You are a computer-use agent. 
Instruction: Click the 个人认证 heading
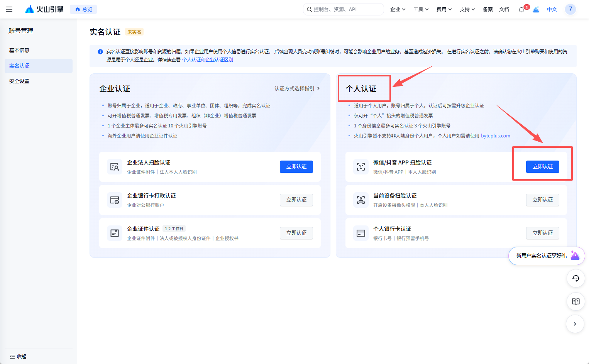(x=361, y=89)
